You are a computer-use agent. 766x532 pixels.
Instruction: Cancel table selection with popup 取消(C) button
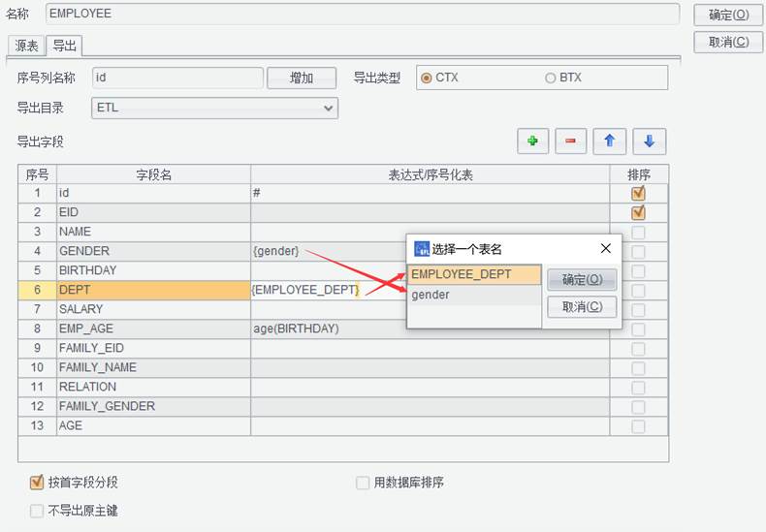pos(582,307)
